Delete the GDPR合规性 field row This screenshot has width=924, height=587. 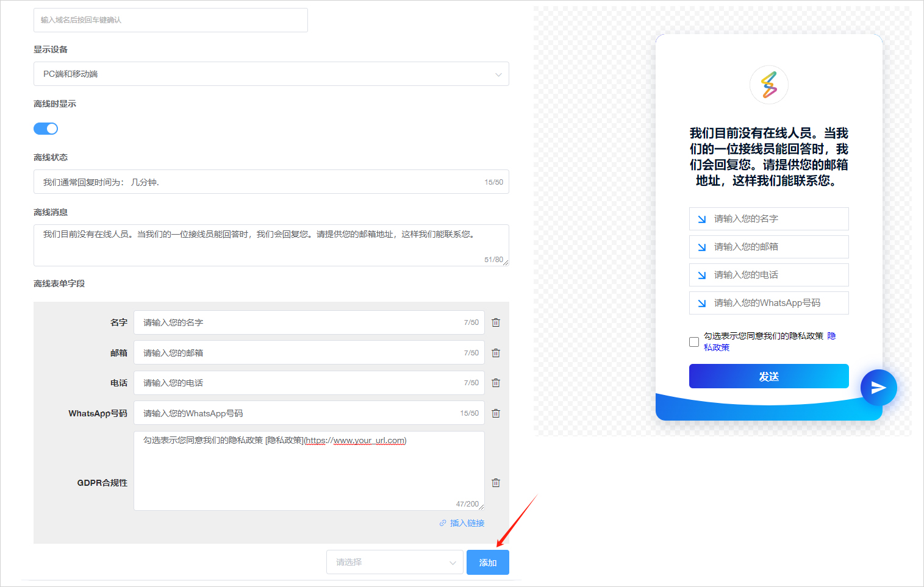click(x=496, y=483)
